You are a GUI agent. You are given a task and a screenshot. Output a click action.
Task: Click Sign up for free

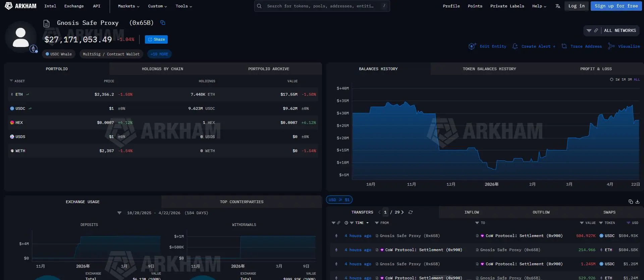tap(616, 6)
